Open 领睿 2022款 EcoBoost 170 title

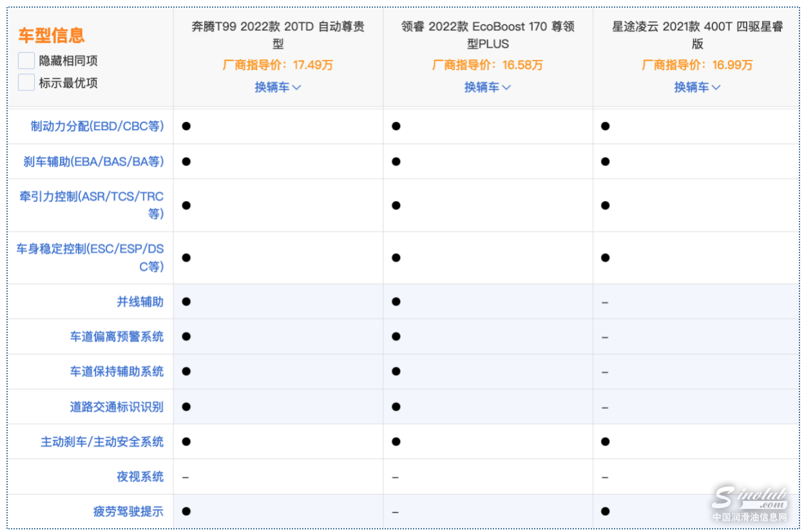[x=488, y=35]
